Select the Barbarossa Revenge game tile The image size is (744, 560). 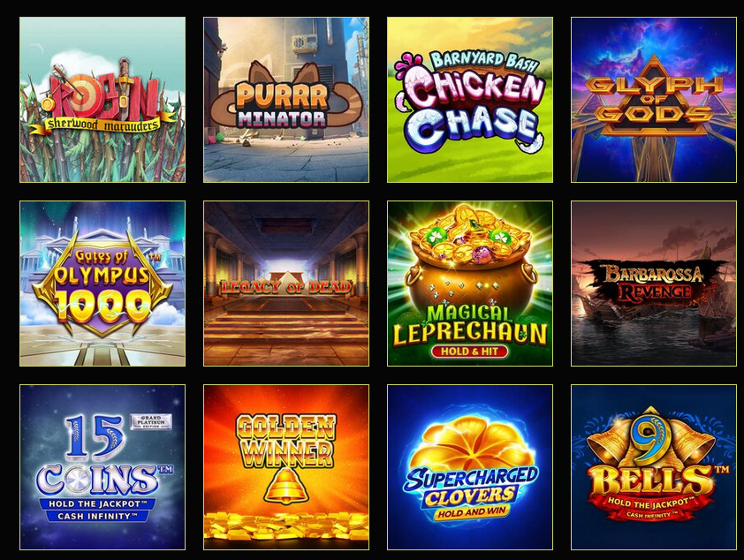coord(654,284)
